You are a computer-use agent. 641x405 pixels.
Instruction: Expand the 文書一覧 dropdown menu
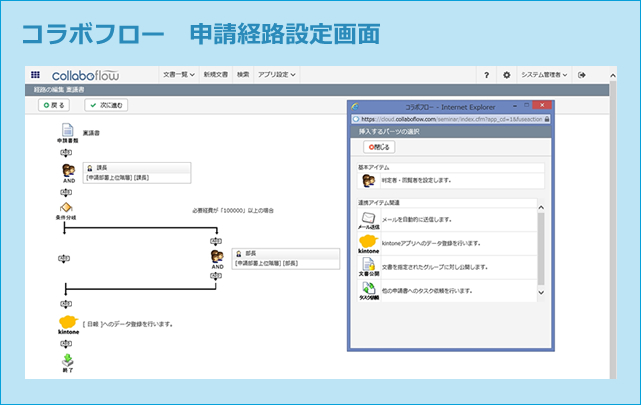(179, 75)
